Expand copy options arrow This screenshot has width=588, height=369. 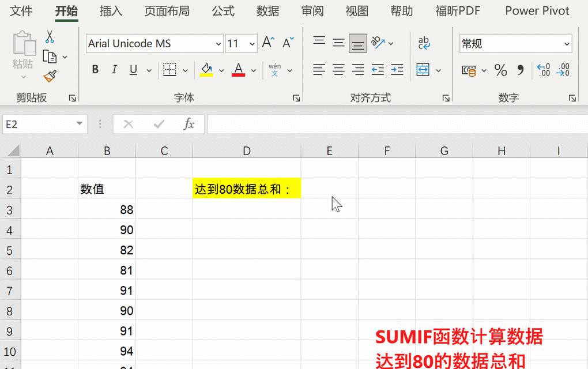(x=65, y=57)
